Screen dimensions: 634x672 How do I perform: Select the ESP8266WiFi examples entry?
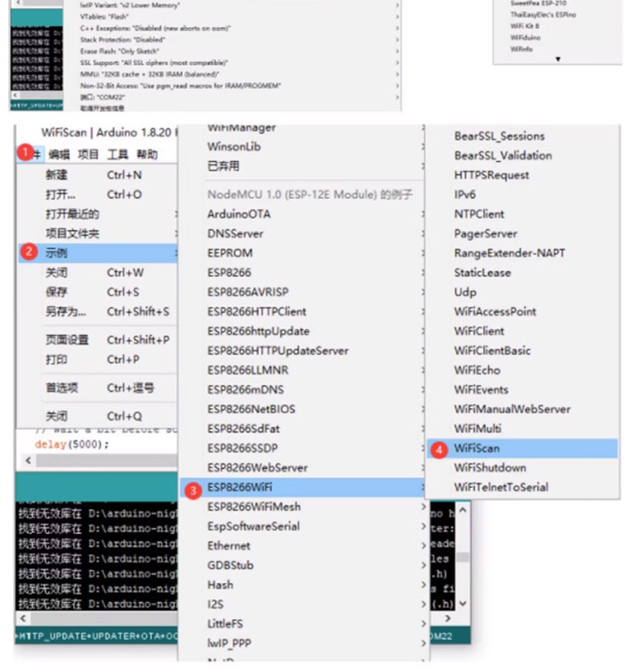tap(303, 487)
